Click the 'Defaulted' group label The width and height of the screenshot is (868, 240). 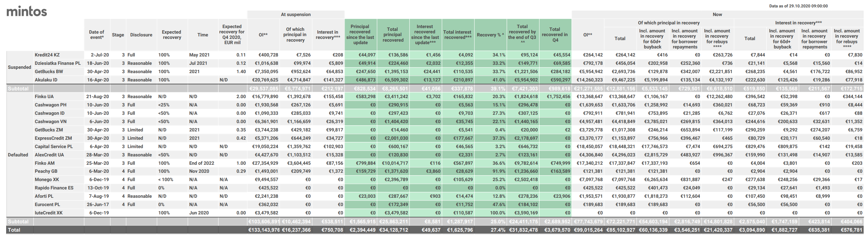pos(18,155)
